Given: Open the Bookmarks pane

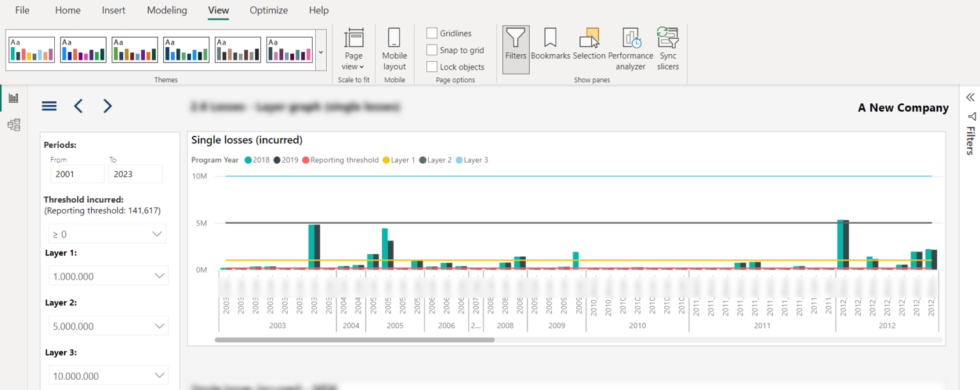Looking at the screenshot, I should 551,49.
